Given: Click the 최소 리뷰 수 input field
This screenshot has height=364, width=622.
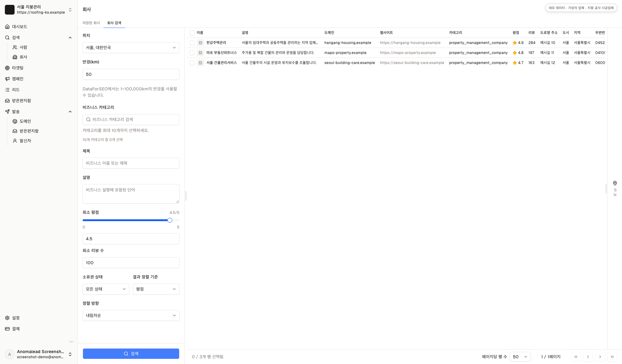Looking at the screenshot, I should coord(131,263).
